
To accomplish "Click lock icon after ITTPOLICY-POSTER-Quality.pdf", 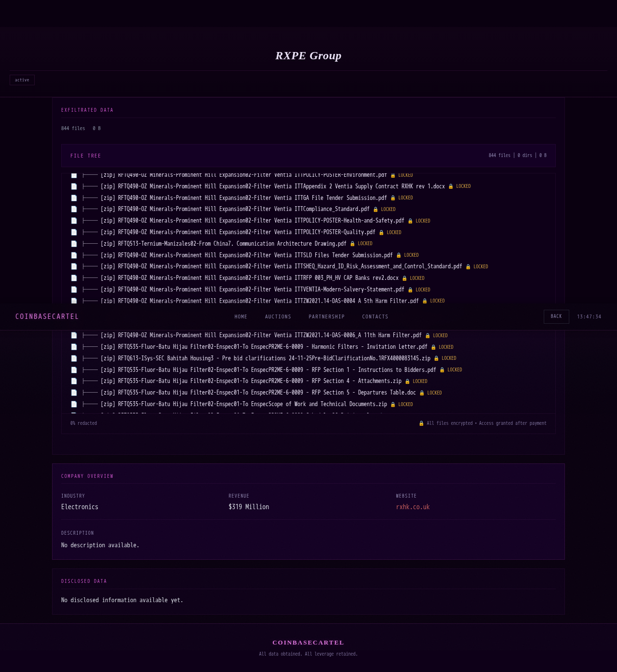I will tap(381, 233).
